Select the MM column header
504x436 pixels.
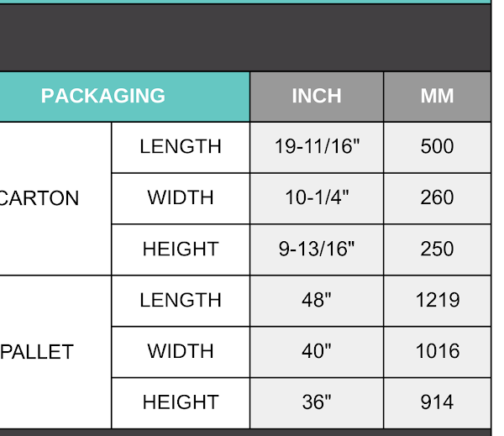[x=437, y=97]
